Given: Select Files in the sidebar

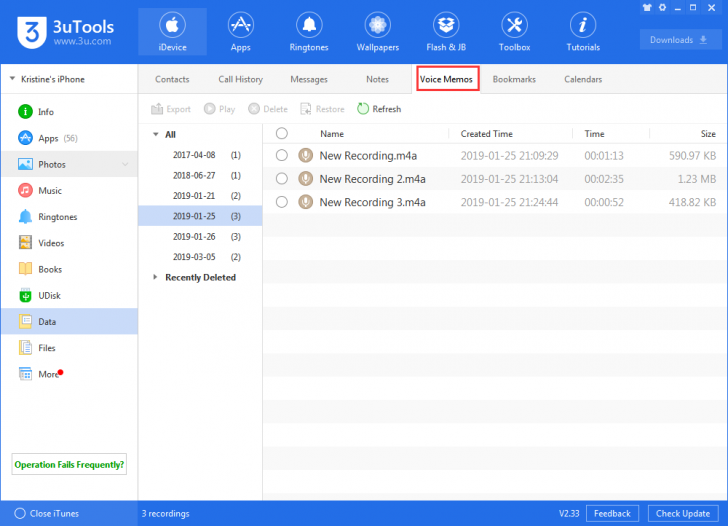Looking at the screenshot, I should (x=70, y=348).
